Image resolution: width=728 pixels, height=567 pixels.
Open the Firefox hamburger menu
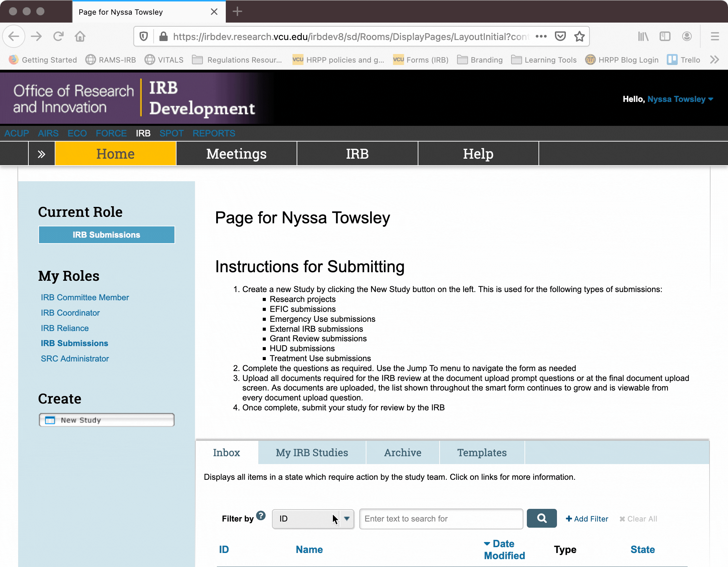click(714, 36)
